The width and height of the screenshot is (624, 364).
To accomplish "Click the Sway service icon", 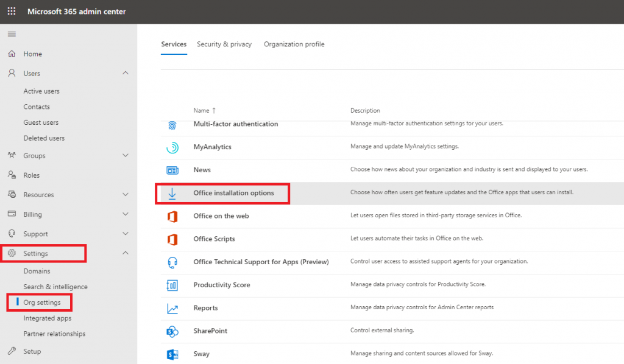I will [172, 354].
